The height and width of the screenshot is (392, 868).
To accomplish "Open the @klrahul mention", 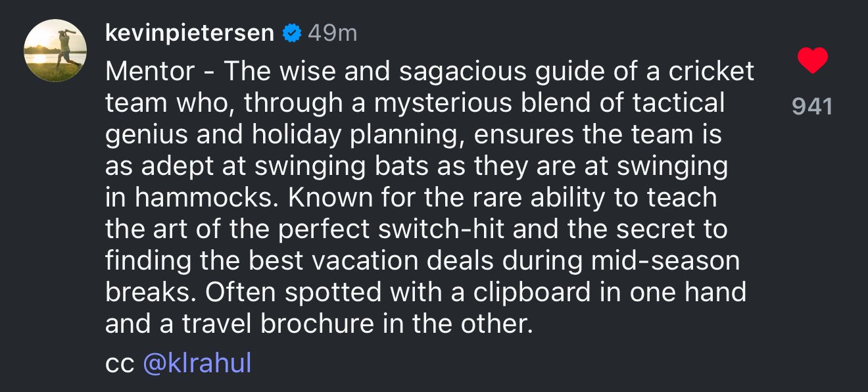I will pyautogui.click(x=197, y=363).
